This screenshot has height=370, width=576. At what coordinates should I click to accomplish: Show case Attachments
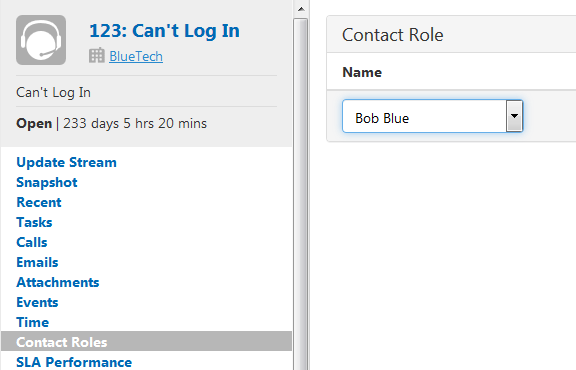[x=58, y=282]
